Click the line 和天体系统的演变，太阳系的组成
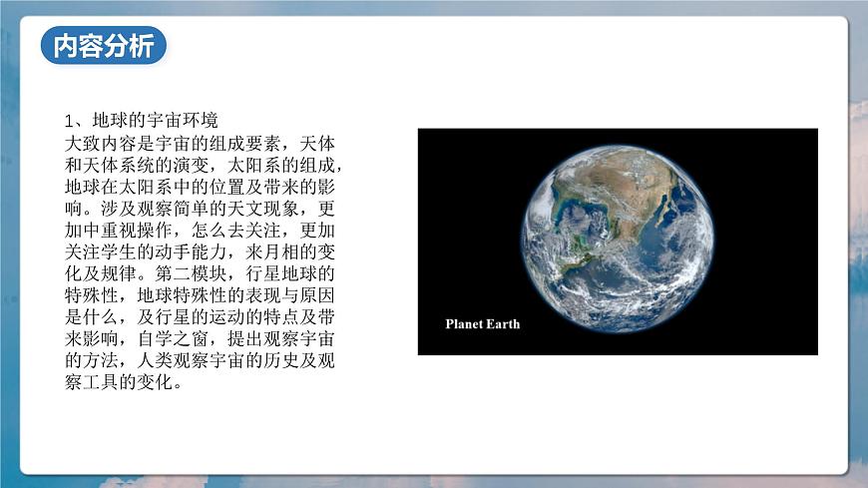The image size is (868, 488). [x=204, y=165]
